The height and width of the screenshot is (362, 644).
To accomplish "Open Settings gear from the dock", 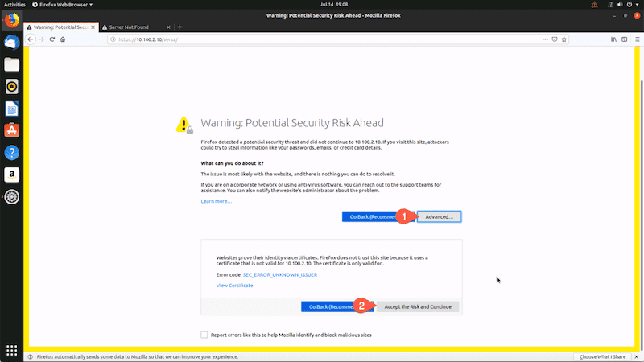I will coord(11,197).
